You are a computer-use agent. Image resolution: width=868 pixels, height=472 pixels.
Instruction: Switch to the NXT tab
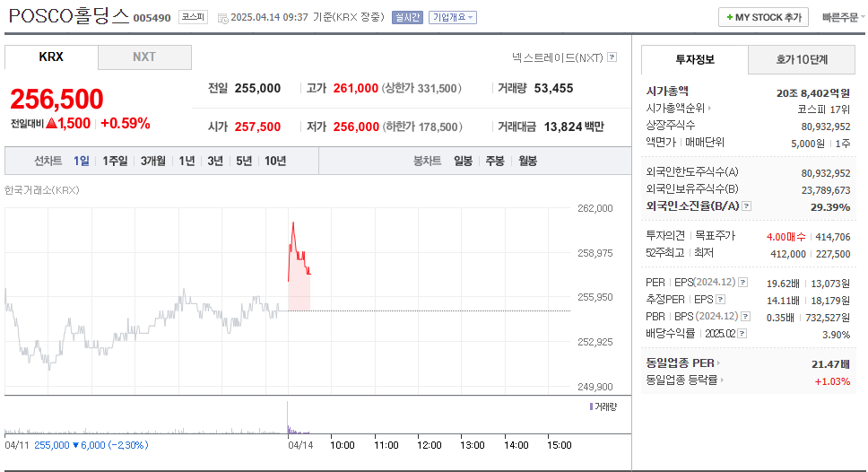[x=144, y=57]
